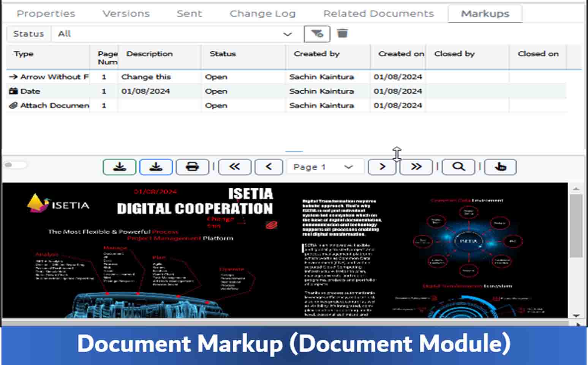
Task: Jump to last page with double-right arrow
Action: click(x=416, y=167)
